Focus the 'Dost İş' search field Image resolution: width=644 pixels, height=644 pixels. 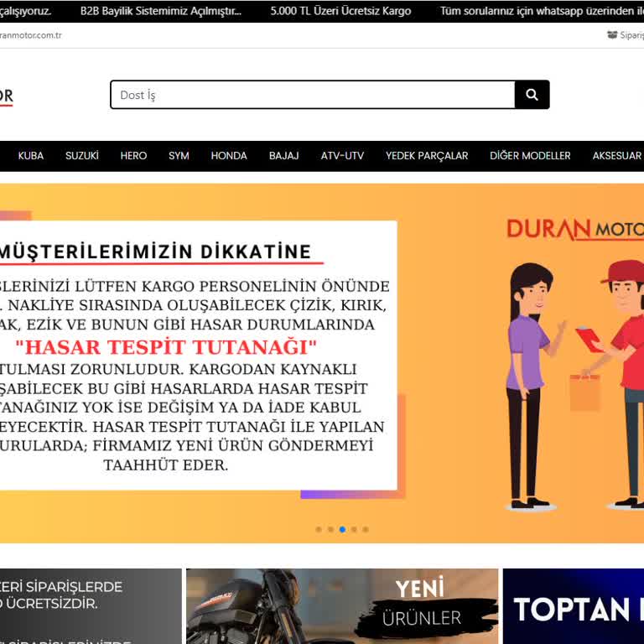click(313, 95)
